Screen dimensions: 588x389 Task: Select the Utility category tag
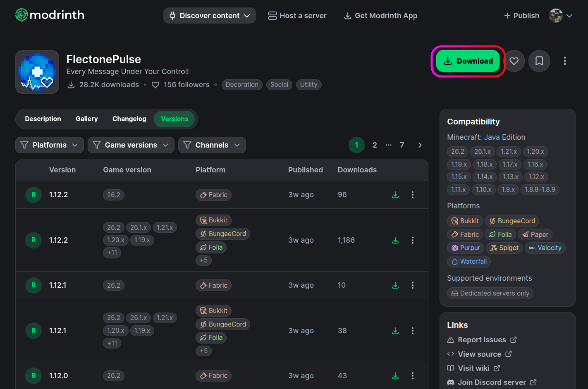point(309,85)
